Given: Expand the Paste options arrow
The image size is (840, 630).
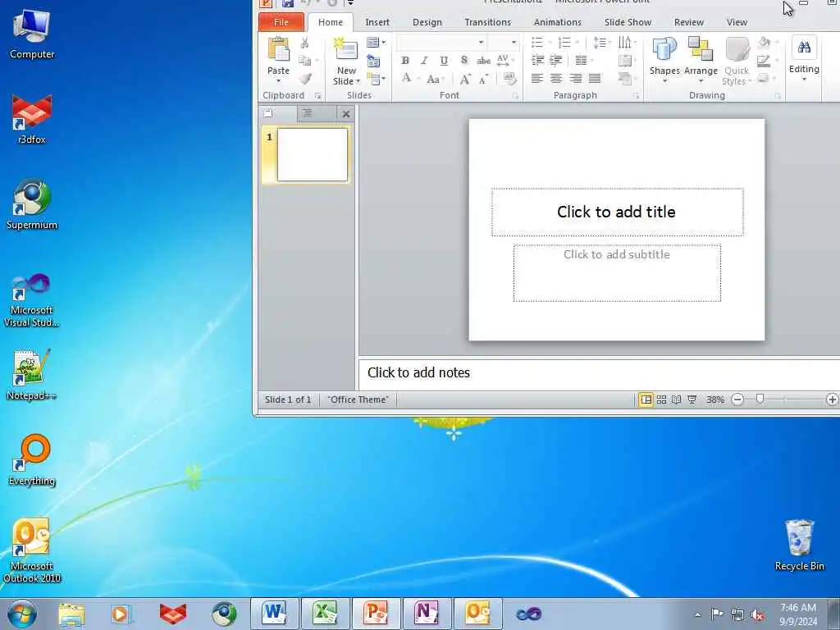Looking at the screenshot, I should point(278,81).
